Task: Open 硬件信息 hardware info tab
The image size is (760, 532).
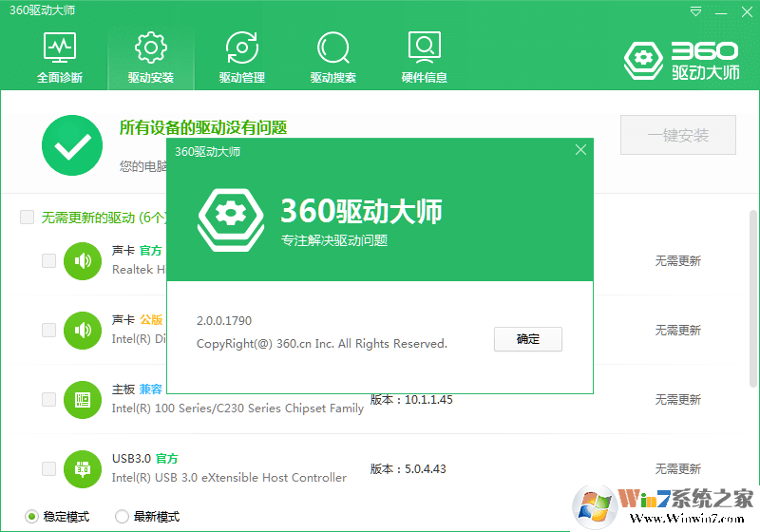Action: pos(424,57)
